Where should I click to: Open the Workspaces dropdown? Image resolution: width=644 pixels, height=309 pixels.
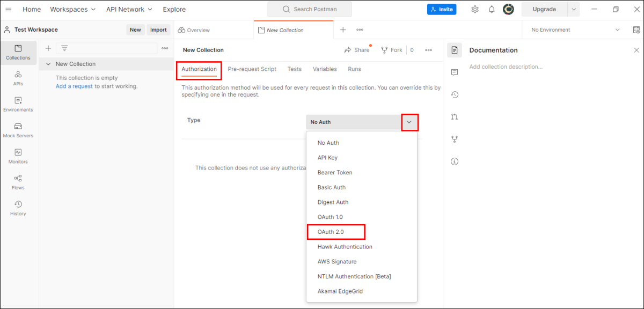[x=73, y=9]
